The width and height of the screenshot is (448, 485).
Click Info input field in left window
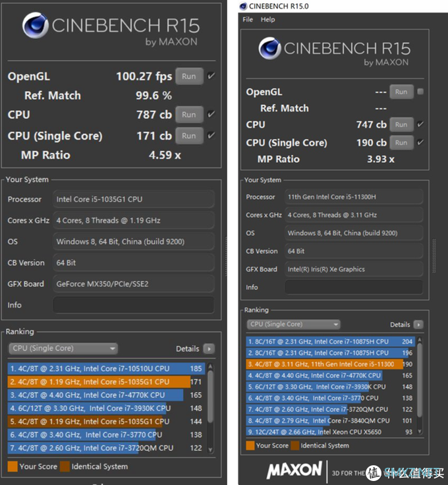click(x=134, y=305)
